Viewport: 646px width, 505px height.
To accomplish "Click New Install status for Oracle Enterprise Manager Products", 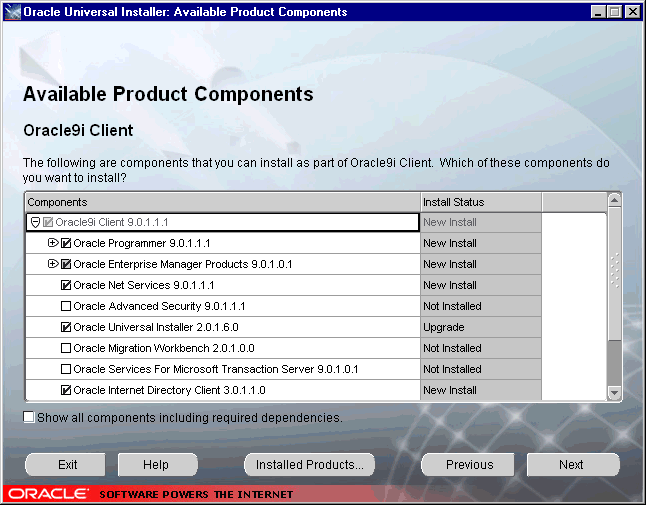I will pyautogui.click(x=481, y=264).
